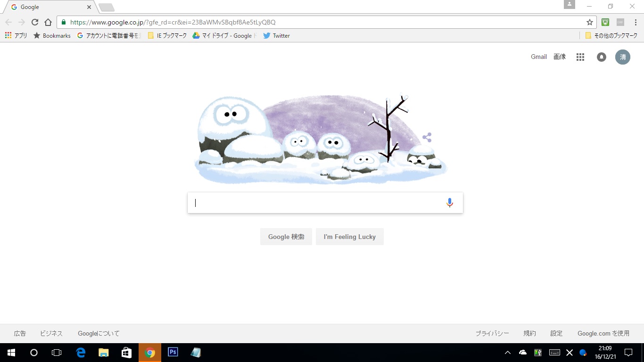This screenshot has width=644, height=362.
Task: Open the Googleについて footer link
Action: coord(99,333)
